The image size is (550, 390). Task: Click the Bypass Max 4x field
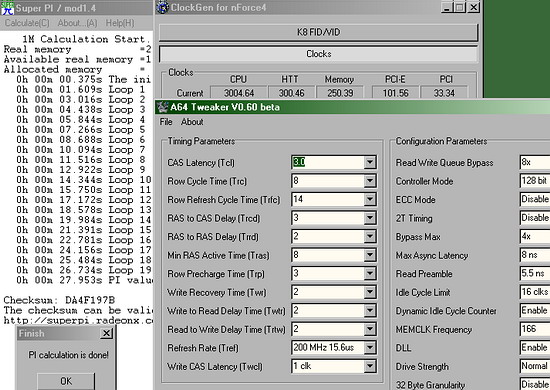[x=535, y=236]
